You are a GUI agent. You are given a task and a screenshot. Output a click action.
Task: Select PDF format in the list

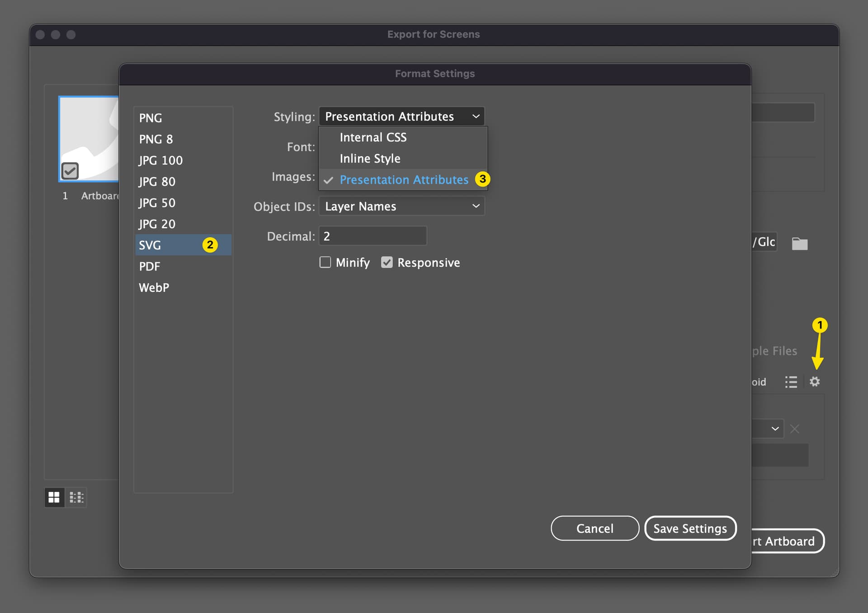point(183,266)
